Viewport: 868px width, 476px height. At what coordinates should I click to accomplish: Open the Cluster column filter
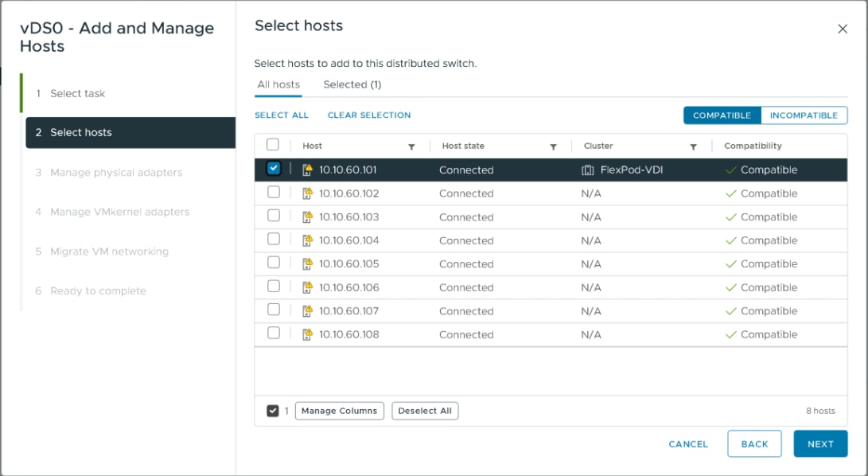tap(693, 146)
